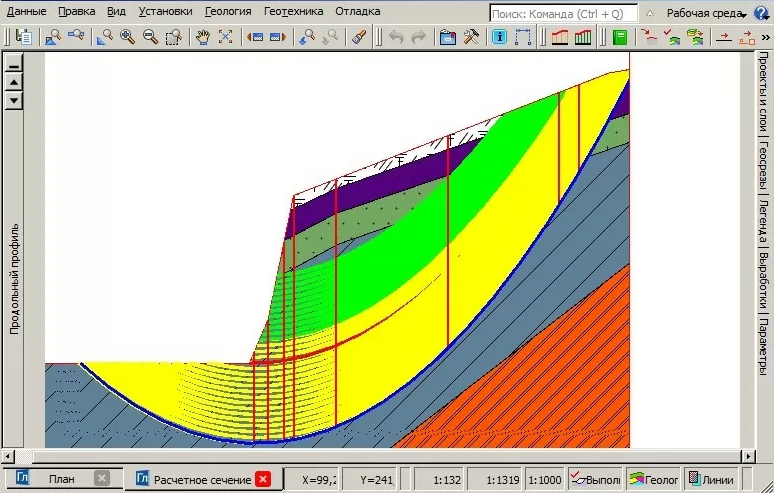This screenshot has width=774, height=493.
Task: Click the brush tool icon
Action: tap(361, 37)
